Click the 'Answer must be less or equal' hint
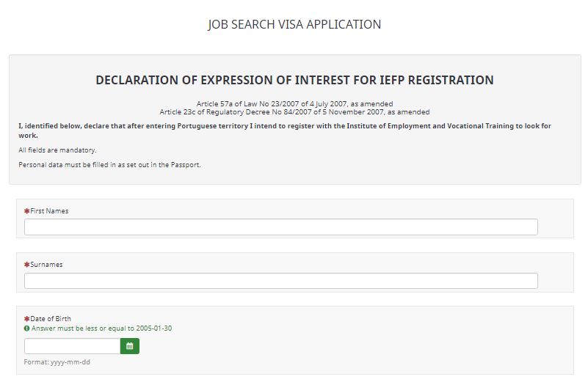This screenshot has height=382, width=588. 101,328
